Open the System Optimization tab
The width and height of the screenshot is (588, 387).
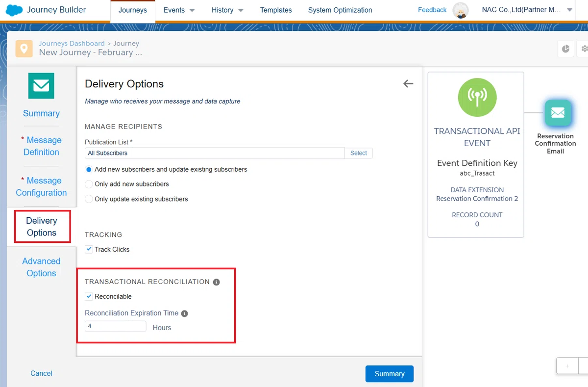point(340,10)
